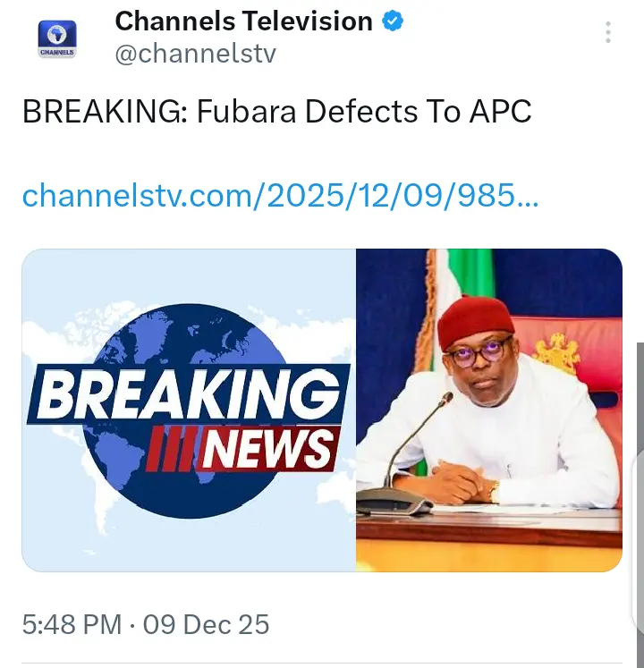Click the red cap worn by the man

coord(475,319)
